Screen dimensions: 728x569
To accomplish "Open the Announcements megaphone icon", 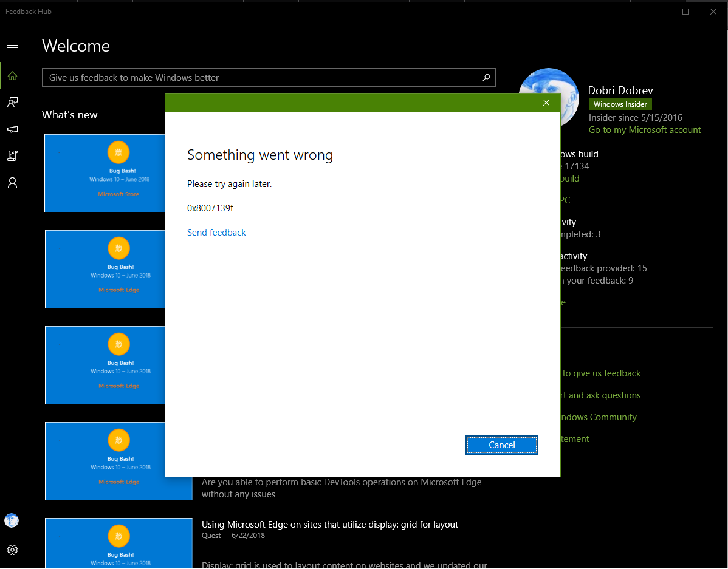I will 13,129.
